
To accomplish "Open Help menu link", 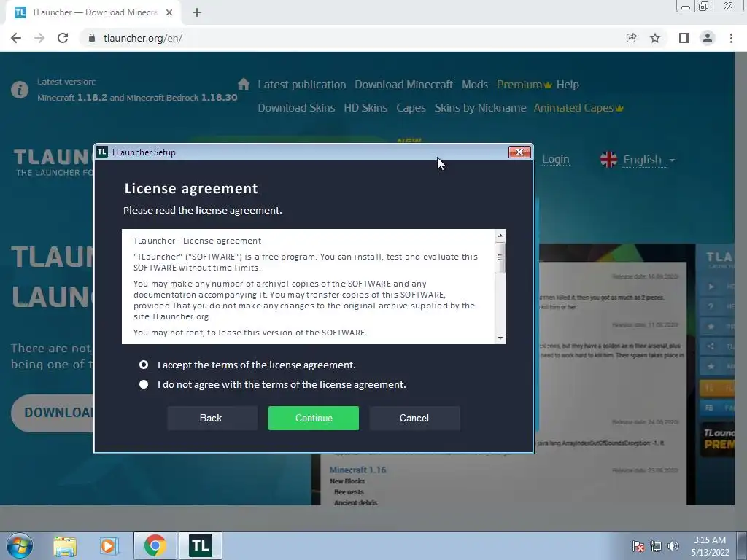I will pos(568,85).
